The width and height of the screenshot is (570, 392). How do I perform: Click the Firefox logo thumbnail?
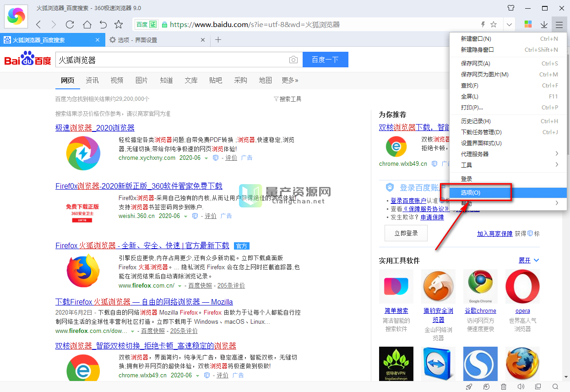tap(83, 271)
